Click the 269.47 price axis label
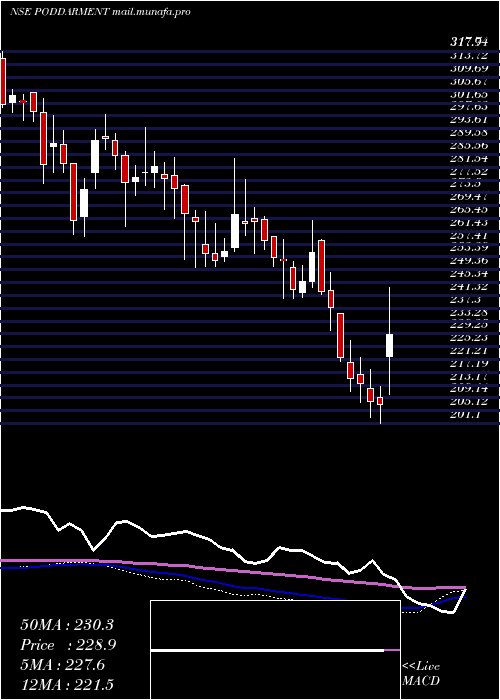The height and width of the screenshot is (700, 500). click(469, 197)
